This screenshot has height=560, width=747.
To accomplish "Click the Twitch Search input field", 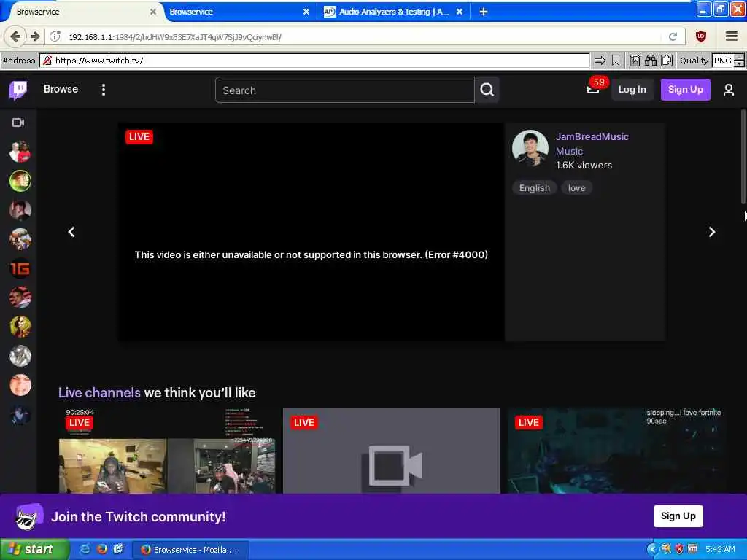I will click(x=345, y=90).
